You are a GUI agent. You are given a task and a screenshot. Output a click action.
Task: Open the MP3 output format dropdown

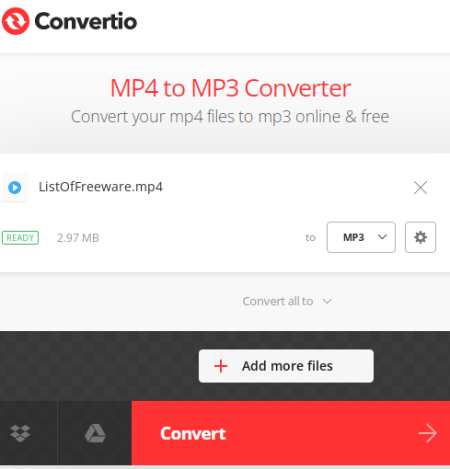click(361, 237)
